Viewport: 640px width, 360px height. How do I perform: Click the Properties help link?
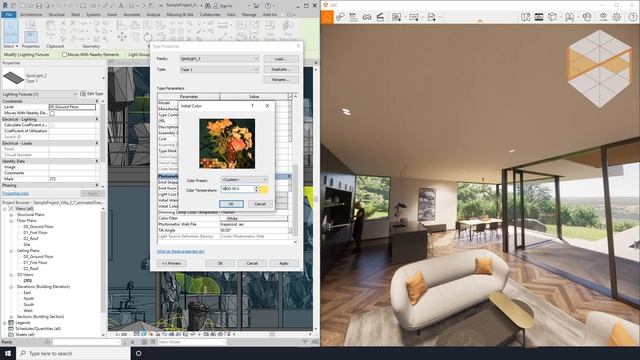15,193
